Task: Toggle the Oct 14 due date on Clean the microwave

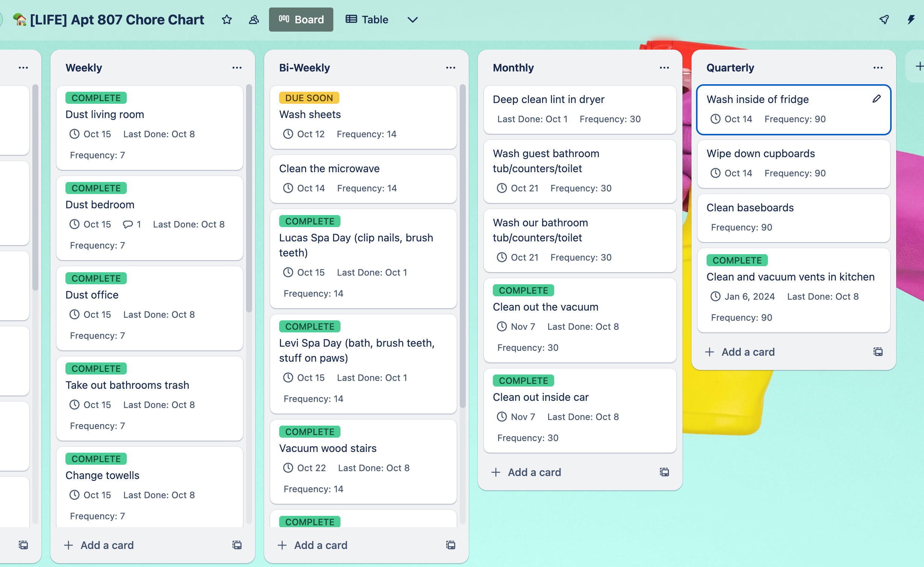Action: 305,188
